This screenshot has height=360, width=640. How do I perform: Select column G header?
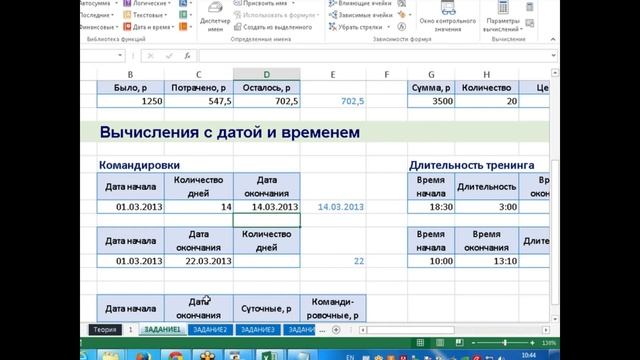pos(431,75)
